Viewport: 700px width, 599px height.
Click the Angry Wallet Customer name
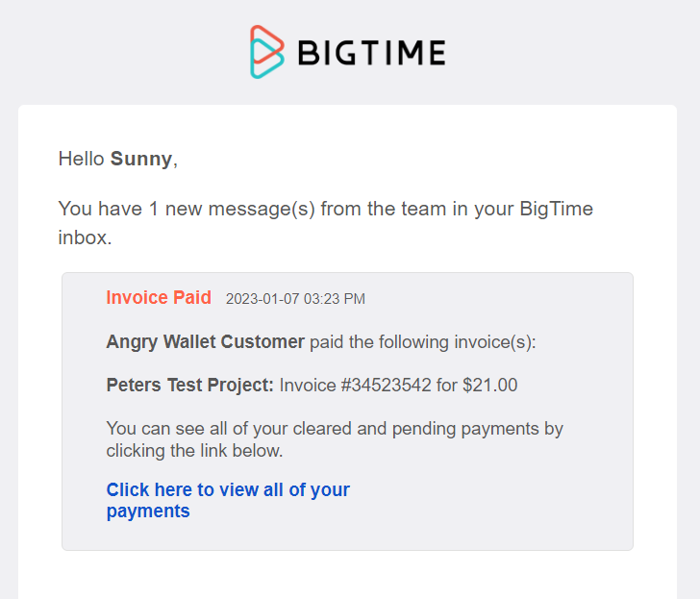pos(206,341)
